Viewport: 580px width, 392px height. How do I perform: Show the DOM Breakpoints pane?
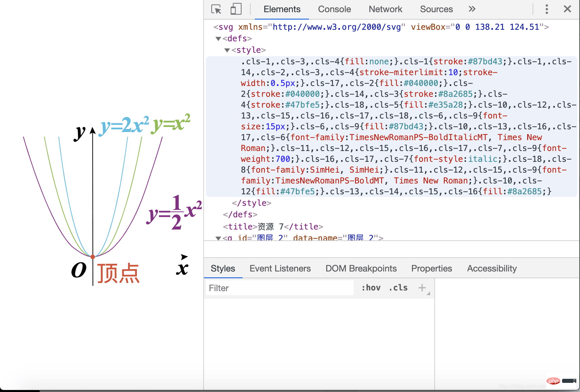361,268
